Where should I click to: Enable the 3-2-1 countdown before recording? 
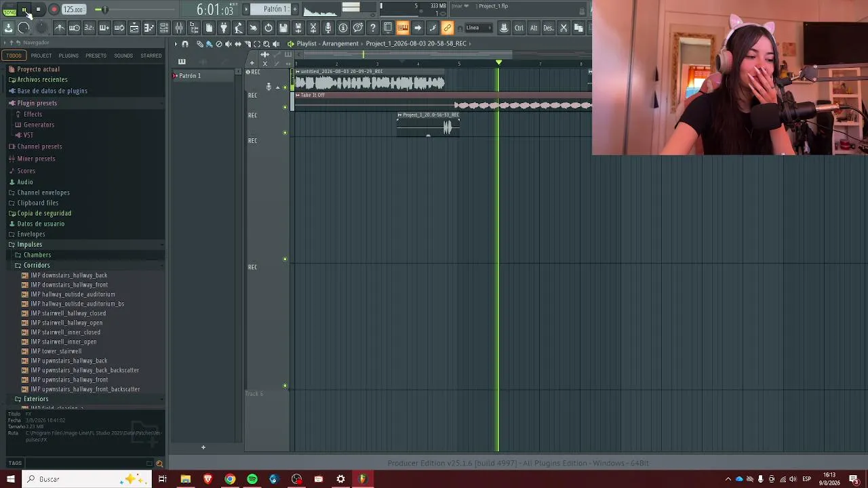[90, 28]
